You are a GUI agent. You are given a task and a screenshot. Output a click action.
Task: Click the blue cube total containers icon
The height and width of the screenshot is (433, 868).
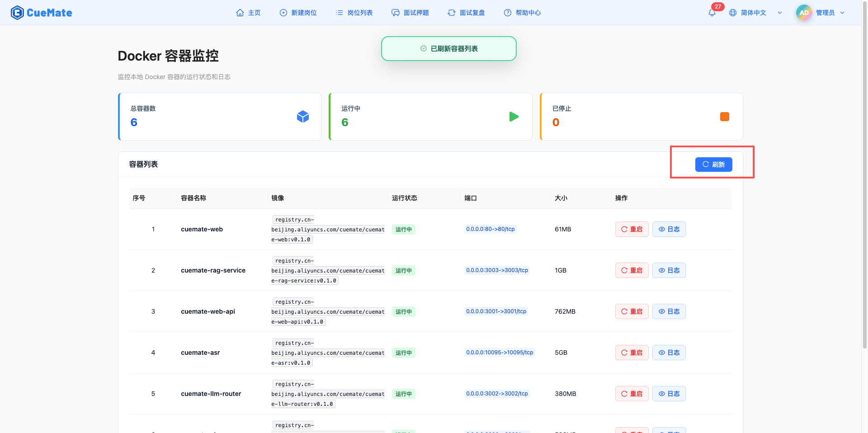[x=303, y=117]
